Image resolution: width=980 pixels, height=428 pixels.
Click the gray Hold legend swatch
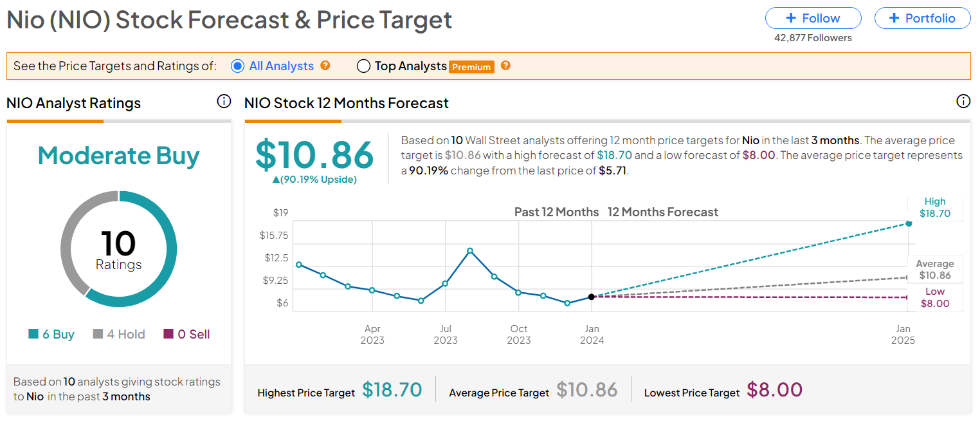98,334
